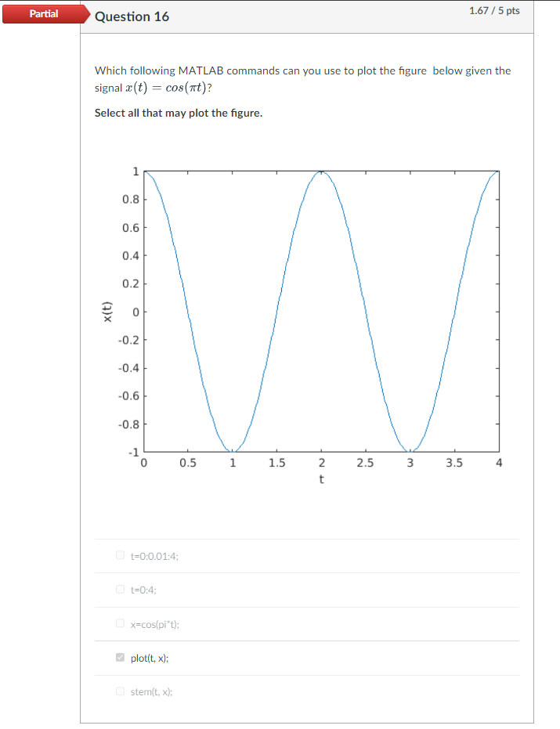Image resolution: width=560 pixels, height=729 pixels.
Task: Click the 0.5 tick label on the x-axis
Action: pos(187,462)
